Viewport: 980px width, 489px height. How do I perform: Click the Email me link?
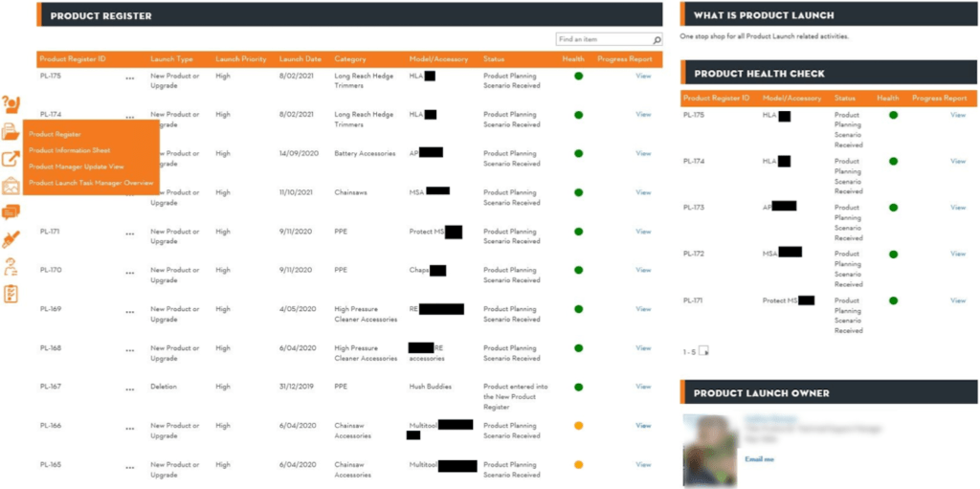click(758, 459)
